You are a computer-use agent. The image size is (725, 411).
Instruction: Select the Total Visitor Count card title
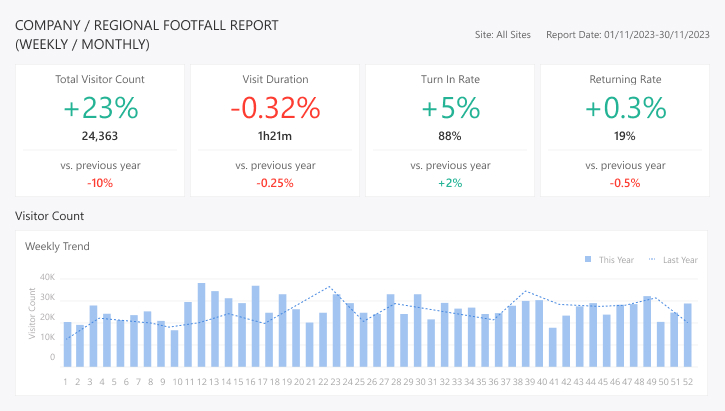[x=100, y=79]
